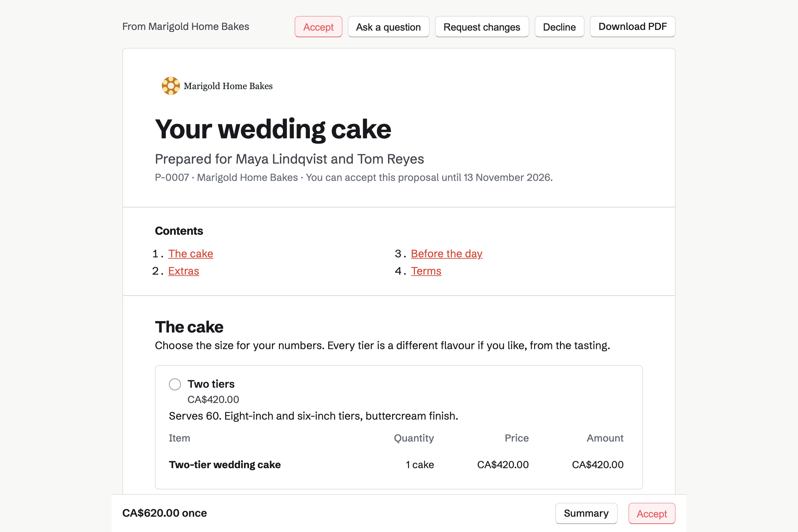Screen dimensions: 798x532
Task: Download PDF of the proposal
Action: coord(632,27)
